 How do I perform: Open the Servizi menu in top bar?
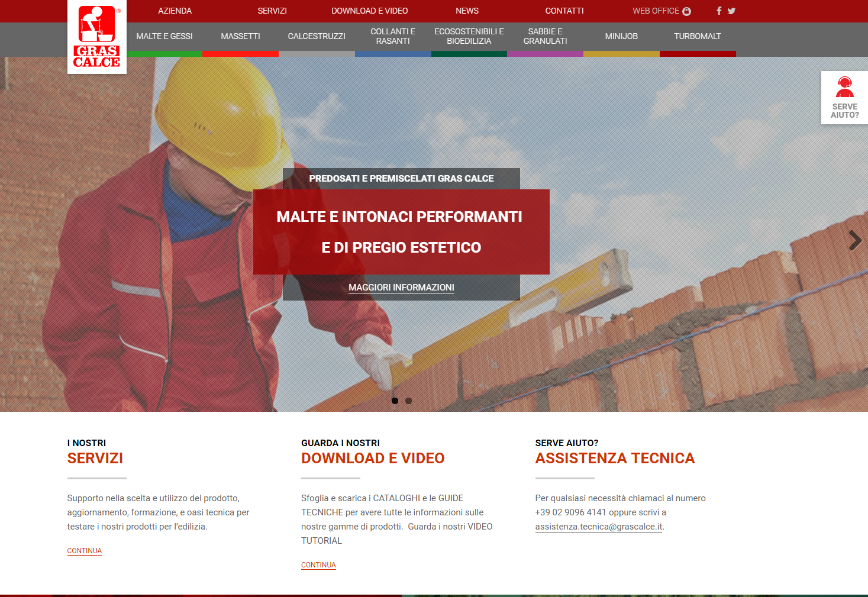pos(272,11)
